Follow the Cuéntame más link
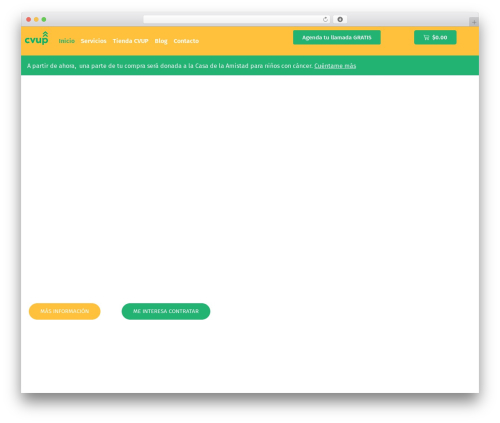 point(335,66)
